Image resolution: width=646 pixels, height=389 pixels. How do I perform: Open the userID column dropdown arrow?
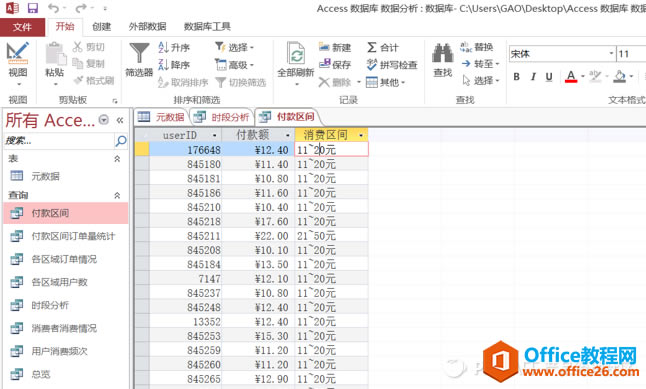click(x=215, y=135)
